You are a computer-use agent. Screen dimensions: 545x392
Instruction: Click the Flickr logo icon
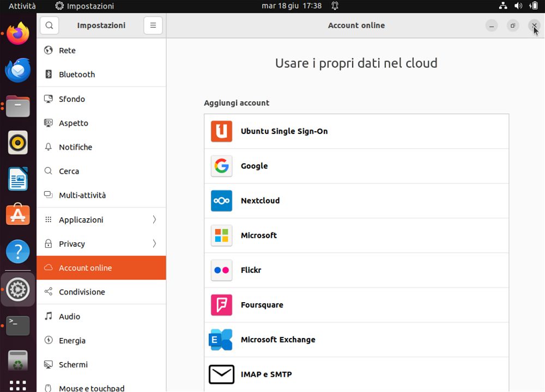click(221, 270)
